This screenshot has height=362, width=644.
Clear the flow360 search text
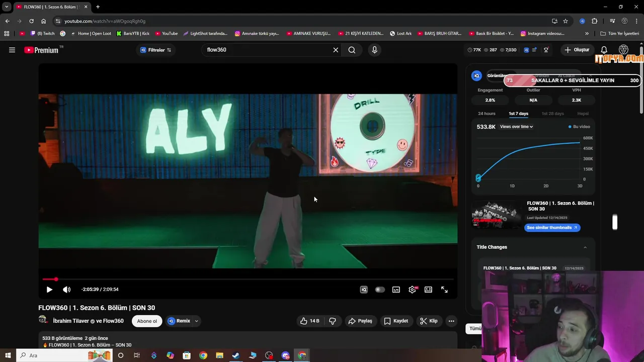[x=336, y=50]
